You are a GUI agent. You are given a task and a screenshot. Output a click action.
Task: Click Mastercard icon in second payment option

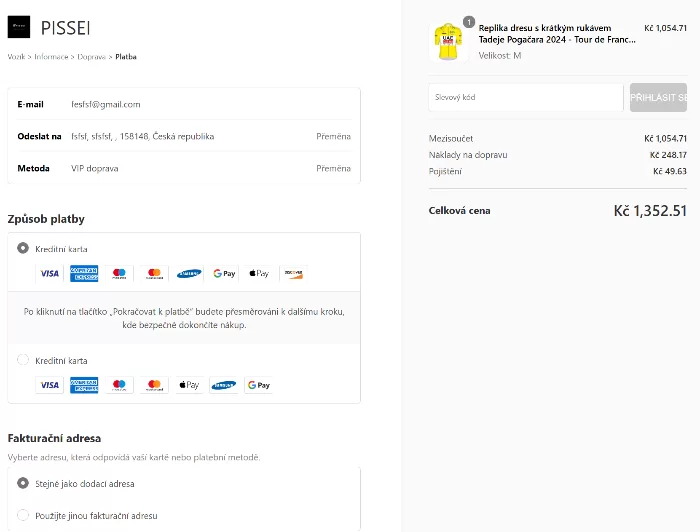click(x=154, y=385)
